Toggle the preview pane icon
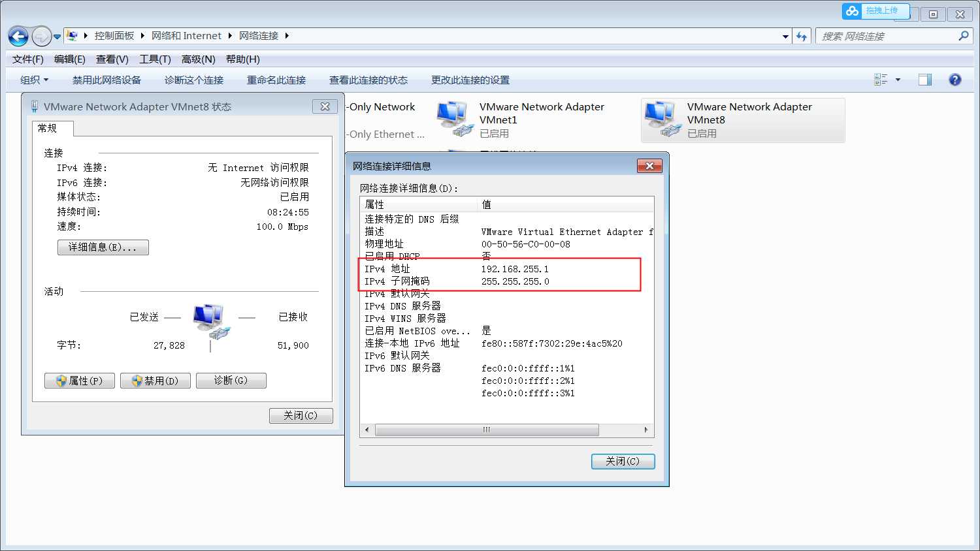The image size is (980, 551). (925, 80)
